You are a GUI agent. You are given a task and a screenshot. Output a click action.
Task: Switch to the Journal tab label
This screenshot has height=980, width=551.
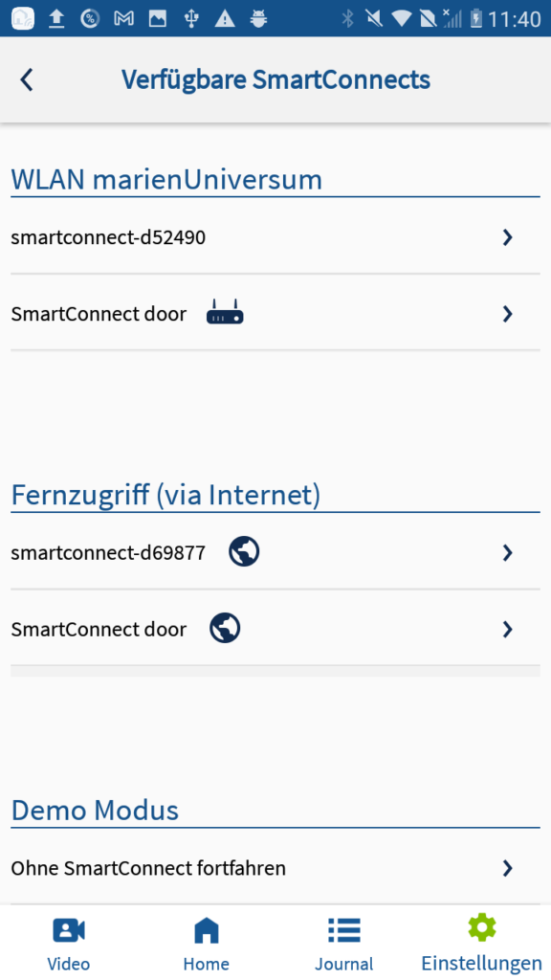point(344,964)
